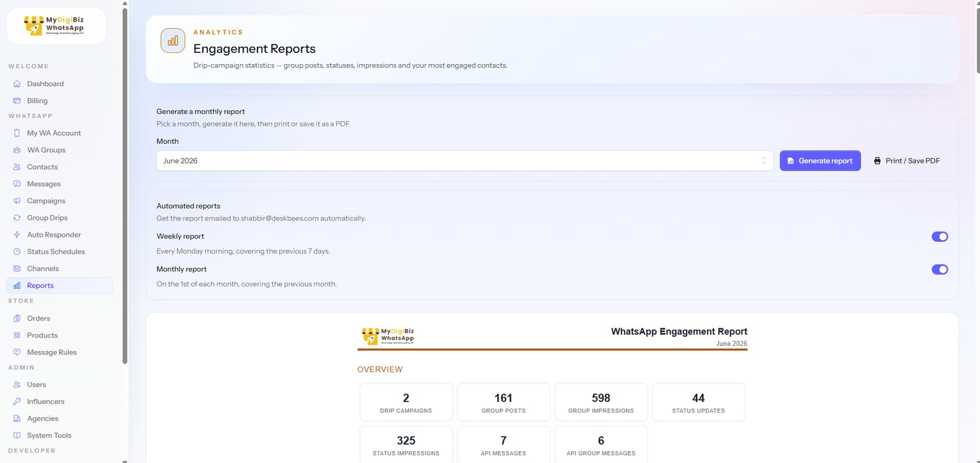Click the Campaigns megaphone icon
The width and height of the screenshot is (980, 463).
(x=17, y=201)
